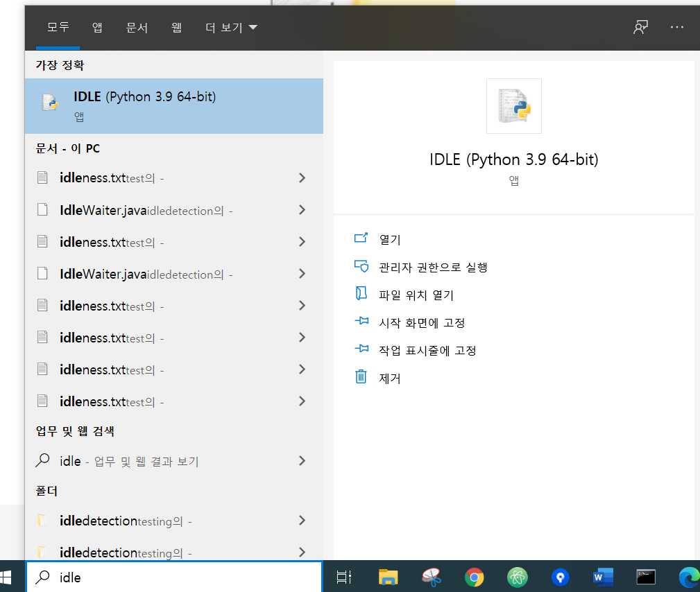Click the file location folder icon
The image size is (700, 592).
pyautogui.click(x=361, y=293)
